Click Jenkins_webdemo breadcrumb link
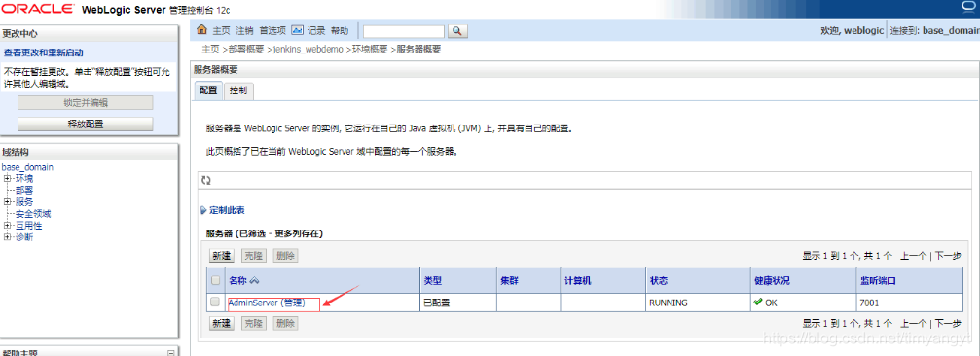This screenshot has width=980, height=356. tap(309, 49)
